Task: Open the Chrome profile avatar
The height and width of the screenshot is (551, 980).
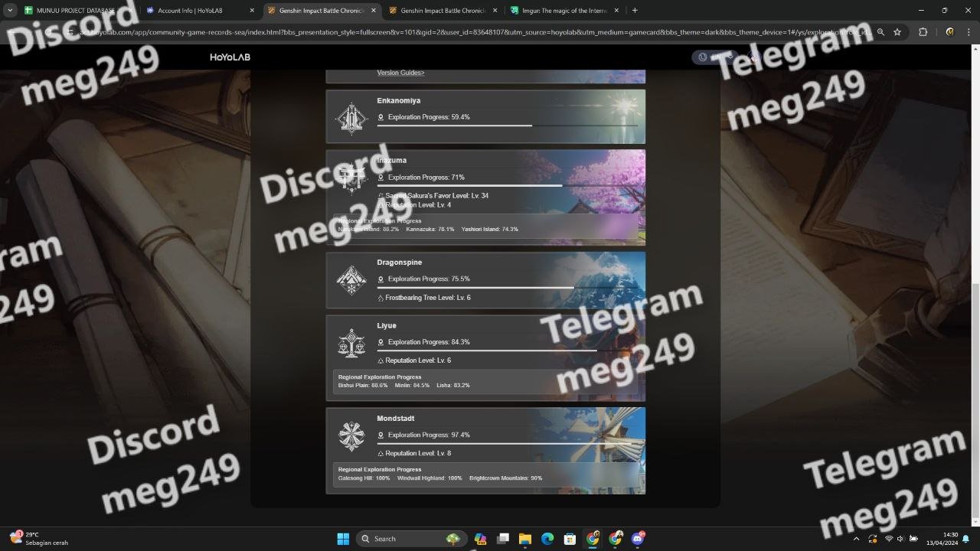Action: click(x=949, y=32)
